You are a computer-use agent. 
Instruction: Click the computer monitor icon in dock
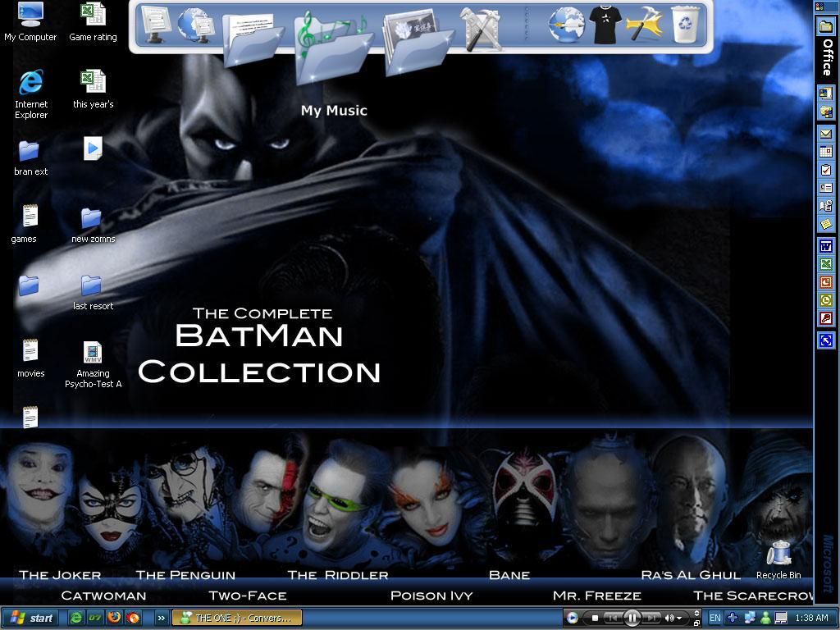coord(156,24)
